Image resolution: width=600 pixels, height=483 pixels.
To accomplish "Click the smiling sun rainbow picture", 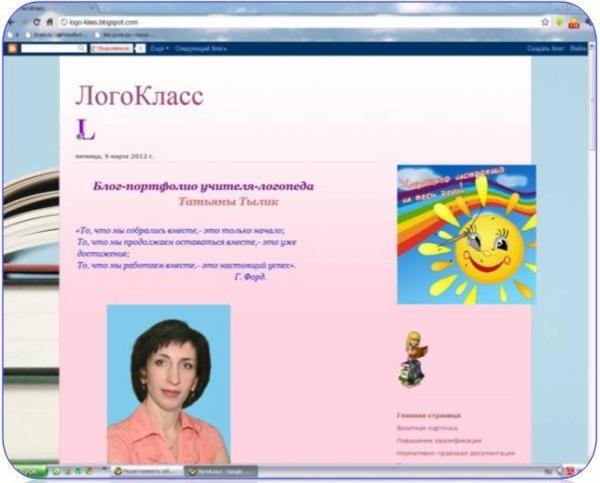I will [x=466, y=235].
